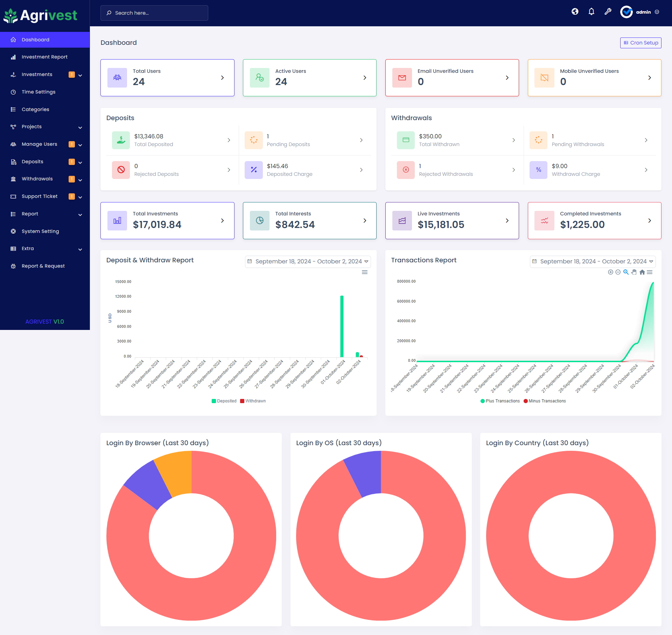Viewport: 672px width, 635px height.
Task: Hide the Deposited series via its legend entry
Action: click(224, 401)
